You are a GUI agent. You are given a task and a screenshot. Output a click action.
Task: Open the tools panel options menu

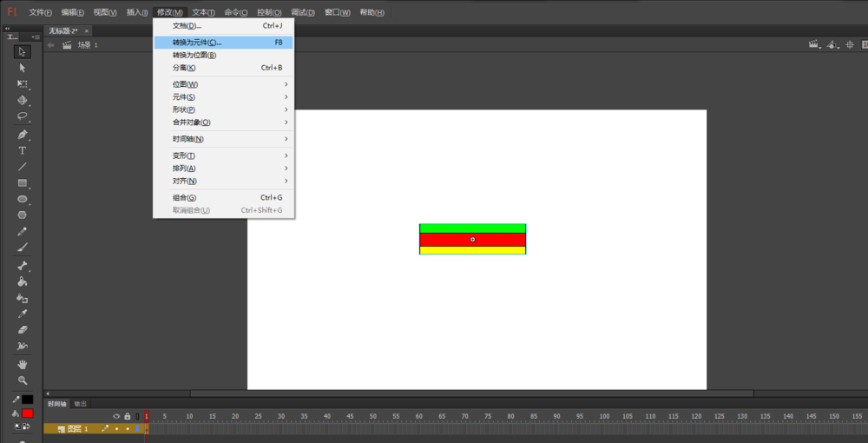pyautogui.click(x=36, y=37)
